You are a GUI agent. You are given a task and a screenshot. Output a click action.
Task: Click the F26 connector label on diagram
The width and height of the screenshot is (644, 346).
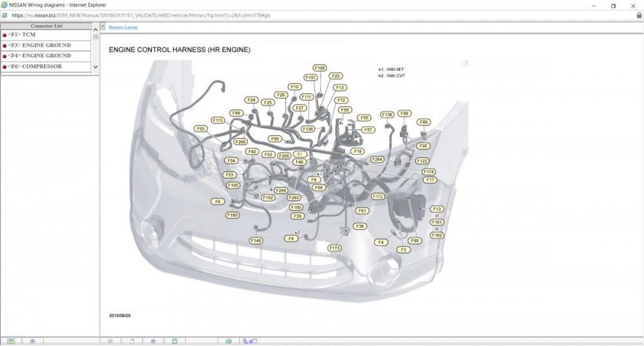click(x=281, y=95)
